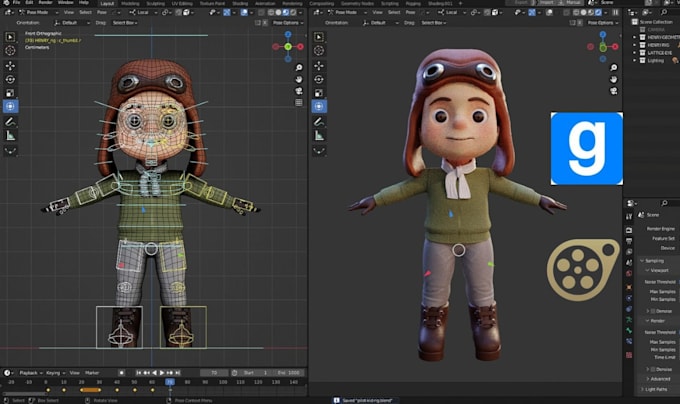Screen dimensions: 680x404
Task: Switch to Animation workspace tab
Action: 265,3
